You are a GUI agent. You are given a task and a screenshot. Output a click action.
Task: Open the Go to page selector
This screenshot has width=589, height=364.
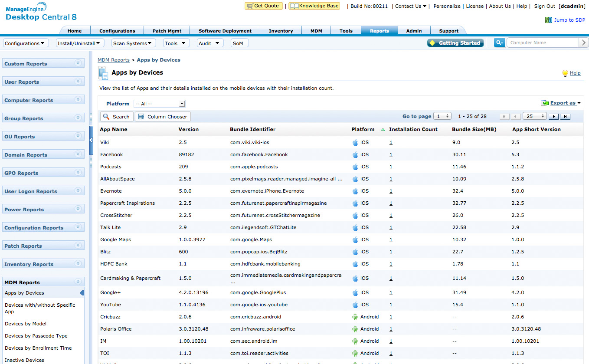(442, 116)
